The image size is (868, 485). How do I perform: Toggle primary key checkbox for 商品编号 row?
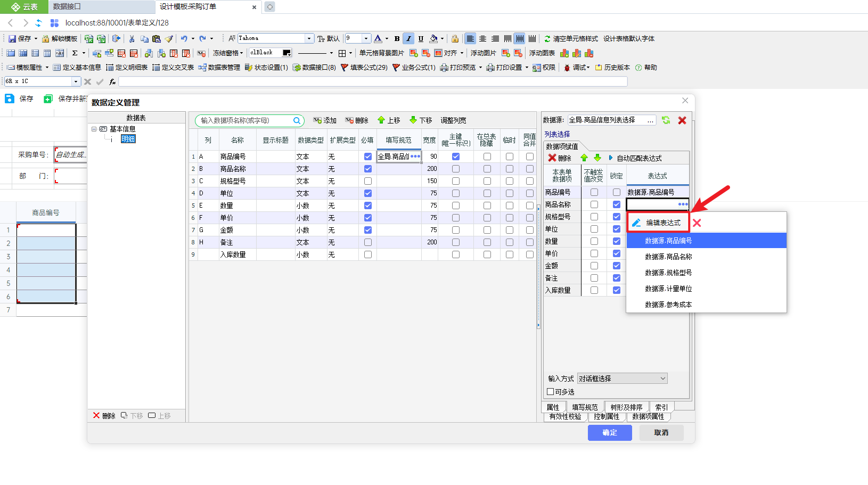(456, 157)
